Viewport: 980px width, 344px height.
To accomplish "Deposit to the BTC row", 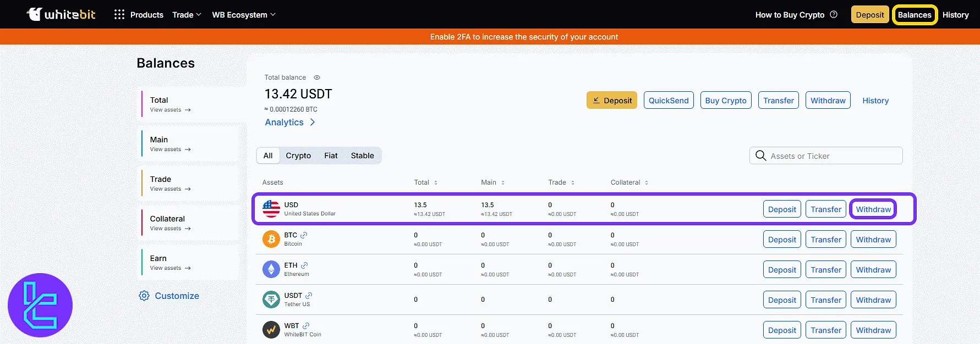I will 782,240.
